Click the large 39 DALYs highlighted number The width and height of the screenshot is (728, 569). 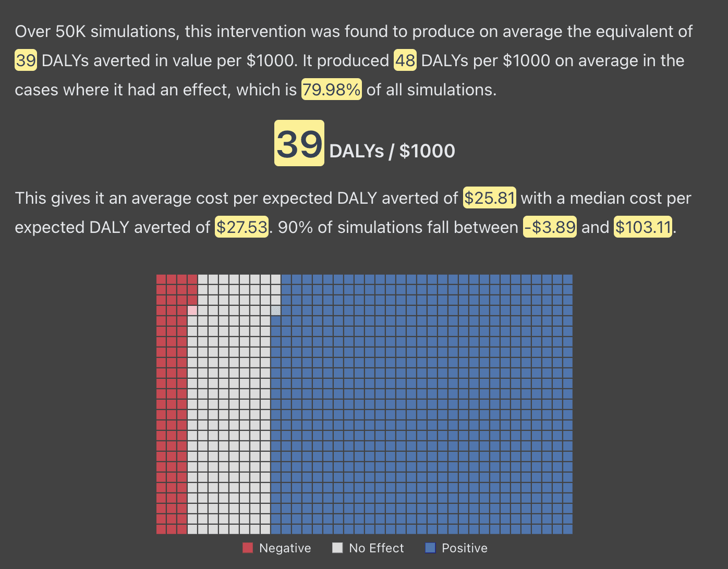(299, 143)
